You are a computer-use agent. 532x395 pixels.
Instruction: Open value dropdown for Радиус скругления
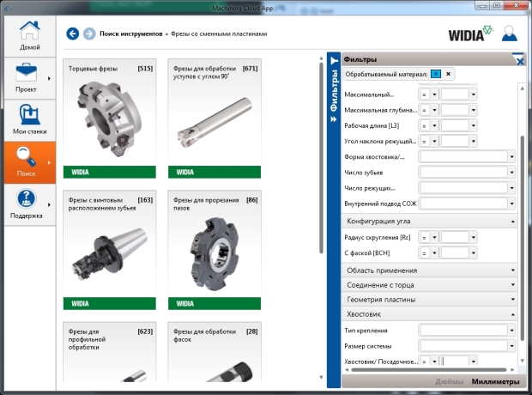click(474, 237)
